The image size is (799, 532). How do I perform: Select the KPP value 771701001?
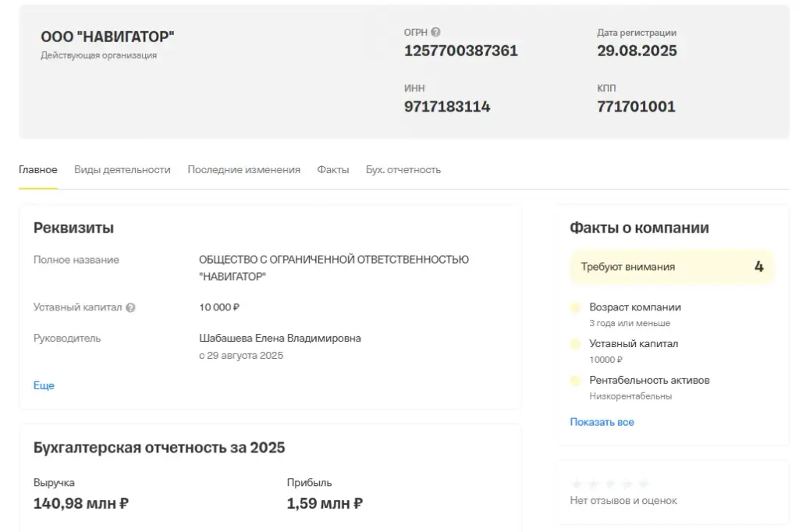click(x=636, y=107)
